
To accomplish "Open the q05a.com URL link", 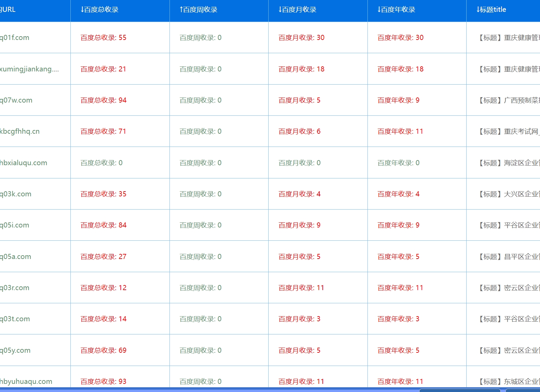I will point(16,257).
